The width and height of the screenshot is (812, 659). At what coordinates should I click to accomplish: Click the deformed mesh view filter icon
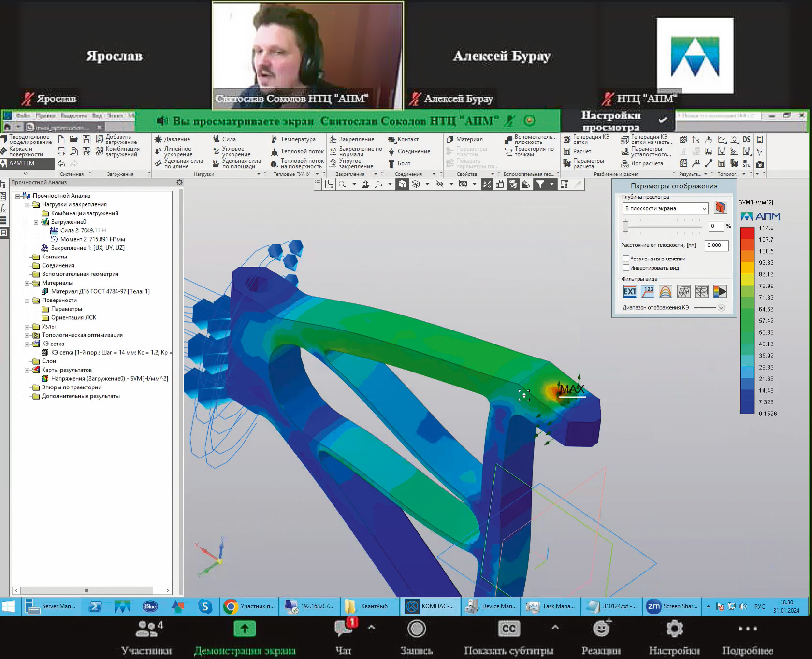pyautogui.click(x=683, y=291)
